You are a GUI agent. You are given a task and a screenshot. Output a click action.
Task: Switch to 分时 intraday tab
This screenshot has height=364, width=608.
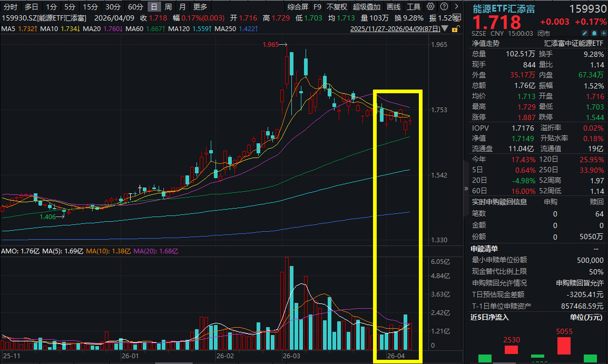pyautogui.click(x=11, y=7)
